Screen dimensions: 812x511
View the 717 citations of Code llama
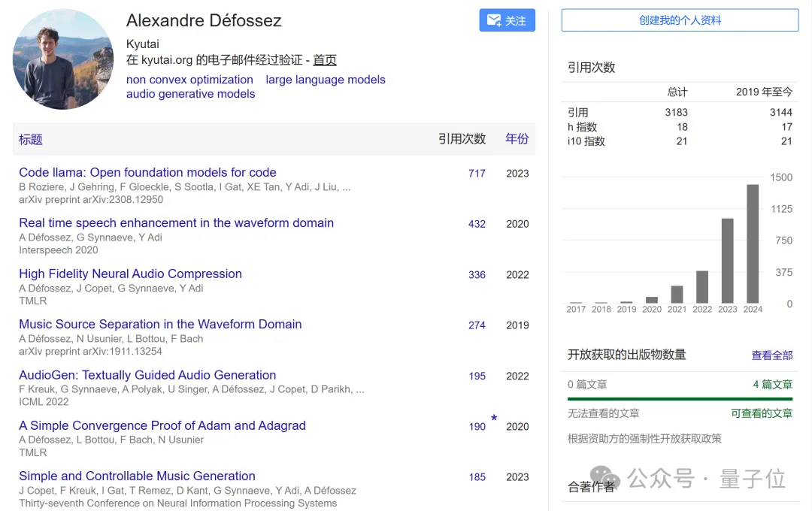coord(477,174)
